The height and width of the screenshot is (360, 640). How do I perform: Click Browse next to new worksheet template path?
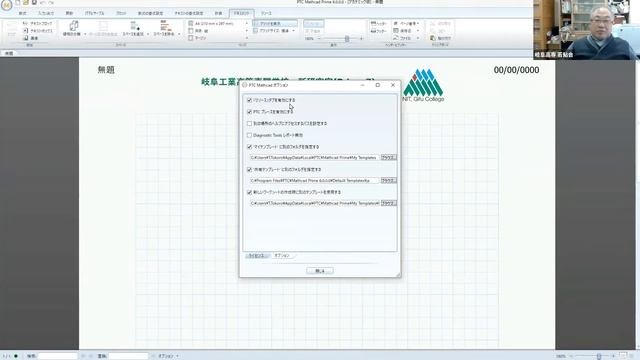tap(389, 203)
